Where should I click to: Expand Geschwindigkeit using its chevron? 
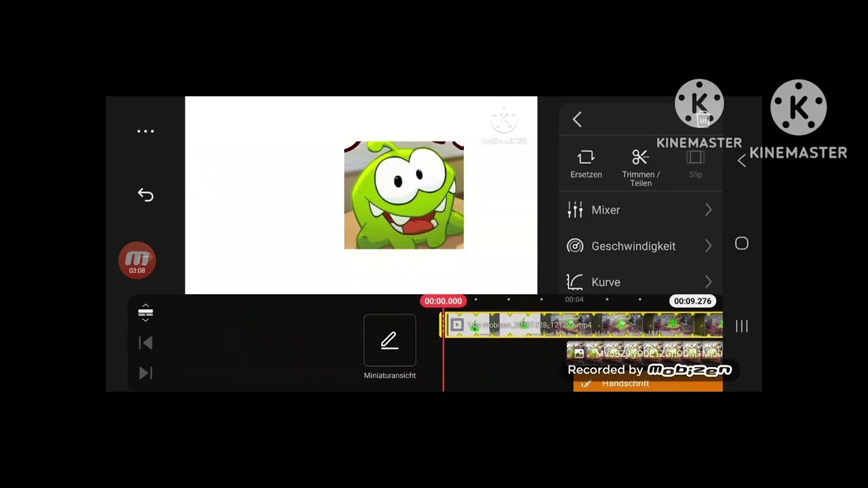(x=708, y=246)
